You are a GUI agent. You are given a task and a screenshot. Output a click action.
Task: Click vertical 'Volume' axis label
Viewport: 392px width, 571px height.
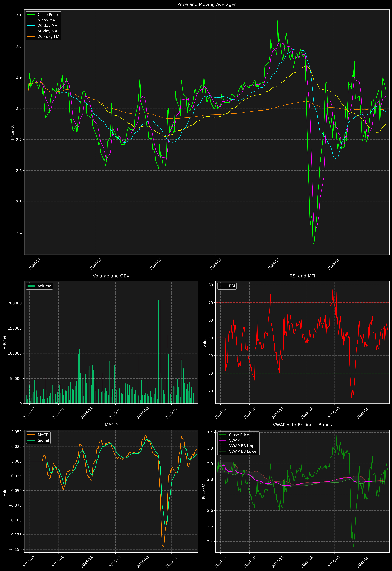4,342
